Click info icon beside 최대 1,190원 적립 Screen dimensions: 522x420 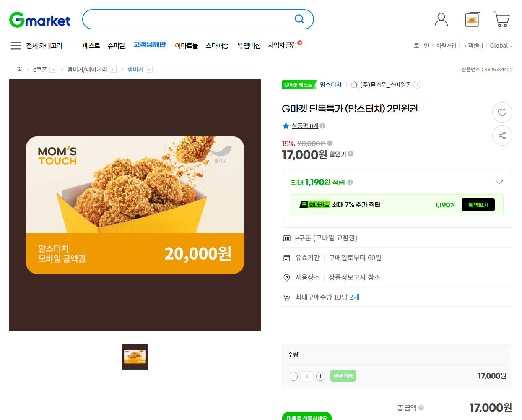pyautogui.click(x=350, y=182)
